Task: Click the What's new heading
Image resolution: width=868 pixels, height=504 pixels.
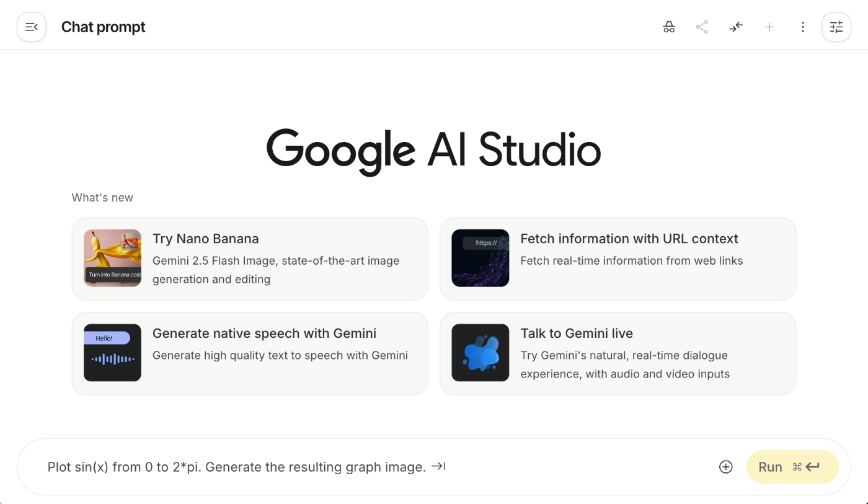Action: click(102, 198)
